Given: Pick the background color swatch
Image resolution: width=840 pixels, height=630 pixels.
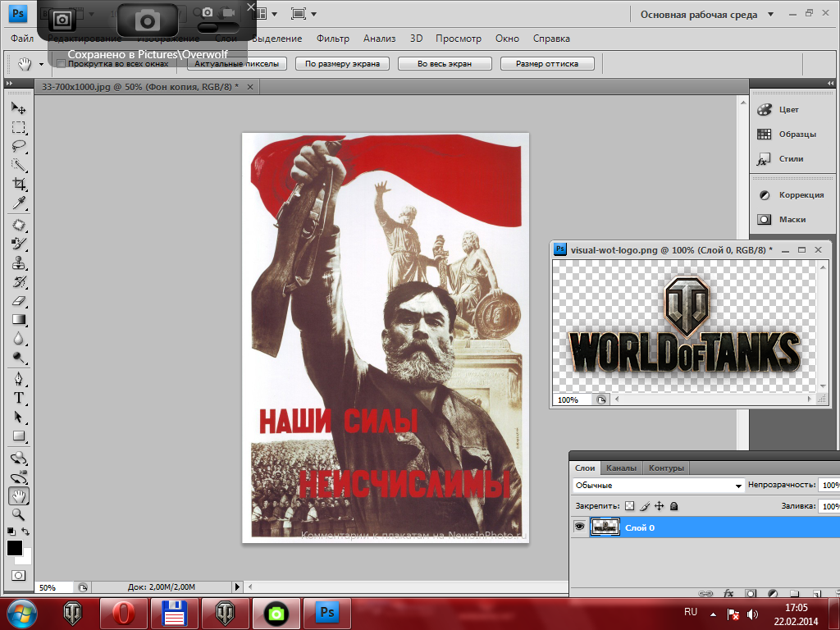Looking at the screenshot, I should (x=27, y=558).
